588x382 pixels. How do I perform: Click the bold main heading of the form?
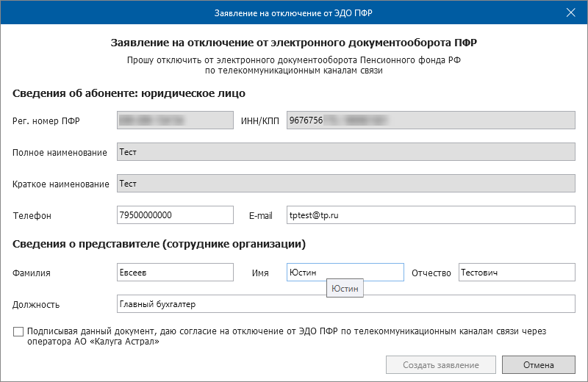(x=293, y=43)
